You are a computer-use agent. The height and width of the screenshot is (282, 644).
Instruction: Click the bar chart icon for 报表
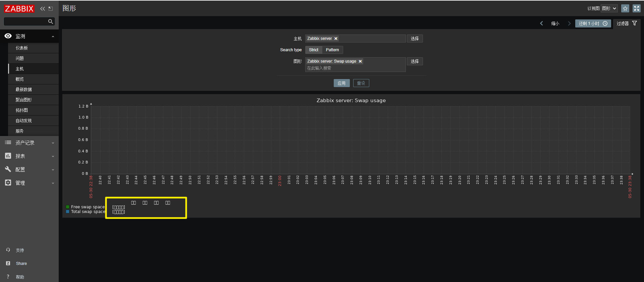pos(8,156)
